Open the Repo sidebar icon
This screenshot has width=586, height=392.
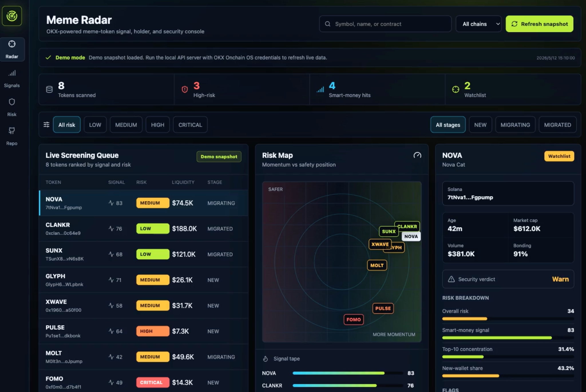click(x=12, y=131)
